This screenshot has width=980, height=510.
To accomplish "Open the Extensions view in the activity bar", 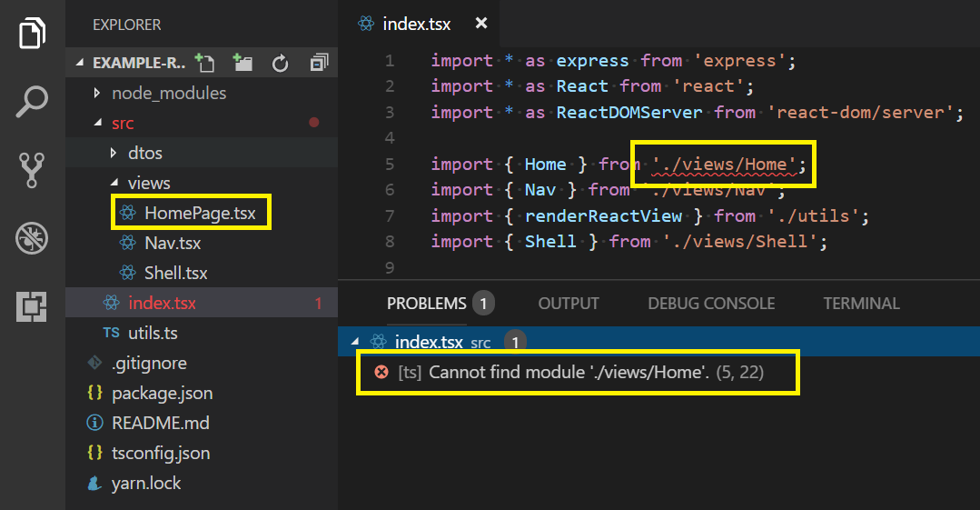I will (32, 306).
